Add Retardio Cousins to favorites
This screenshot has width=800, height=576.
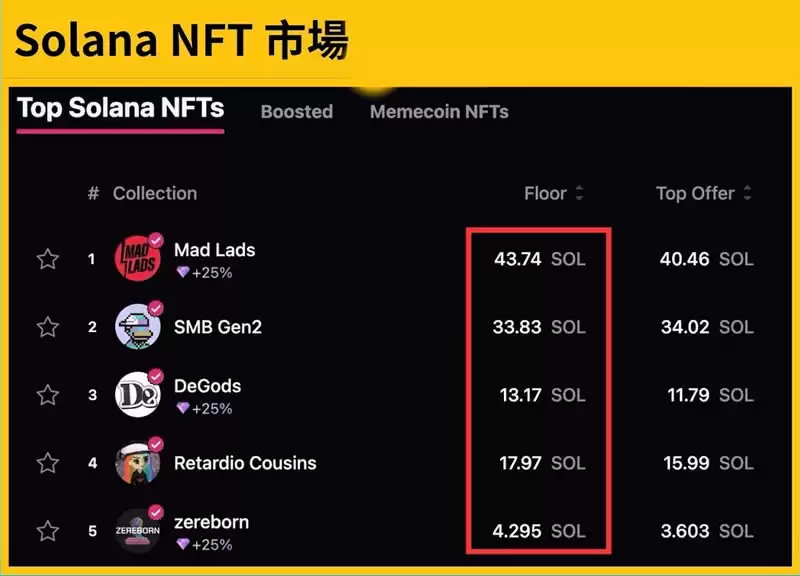pyautogui.click(x=47, y=463)
